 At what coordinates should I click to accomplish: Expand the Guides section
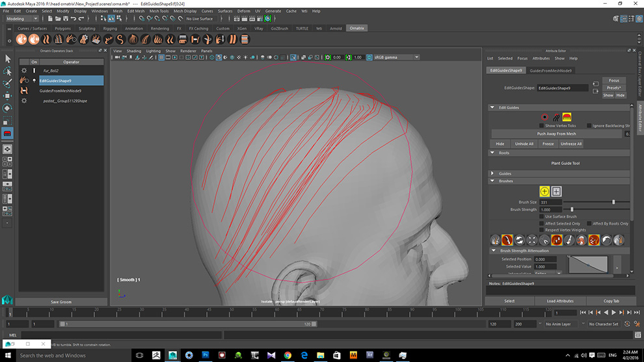tap(492, 174)
